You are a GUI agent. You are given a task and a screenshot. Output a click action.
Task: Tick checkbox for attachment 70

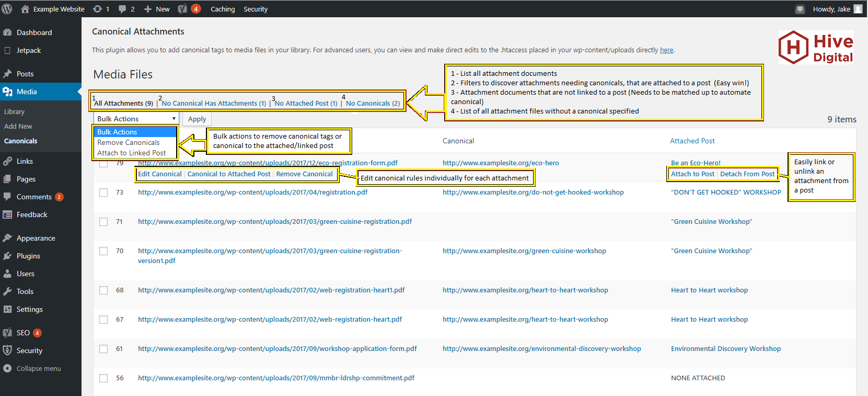pyautogui.click(x=103, y=251)
